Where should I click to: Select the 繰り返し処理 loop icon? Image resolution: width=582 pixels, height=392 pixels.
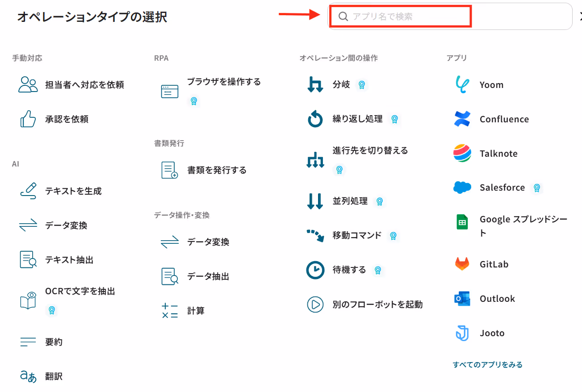pos(315,119)
